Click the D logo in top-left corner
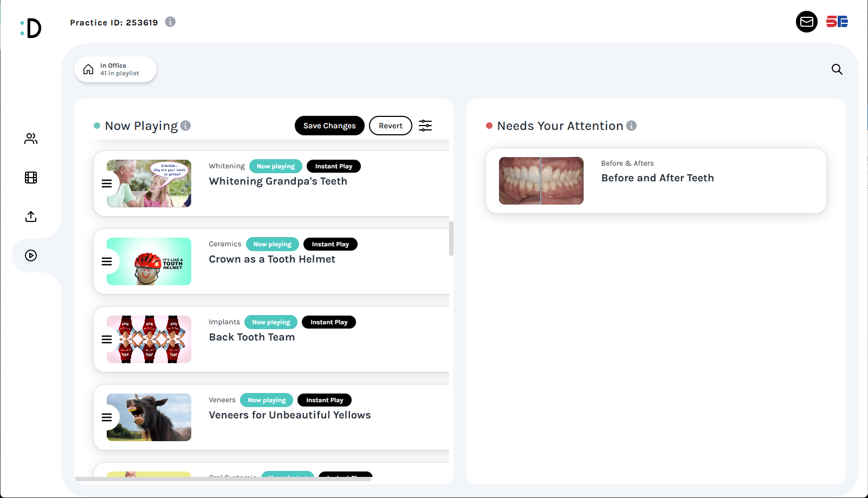 tap(31, 28)
